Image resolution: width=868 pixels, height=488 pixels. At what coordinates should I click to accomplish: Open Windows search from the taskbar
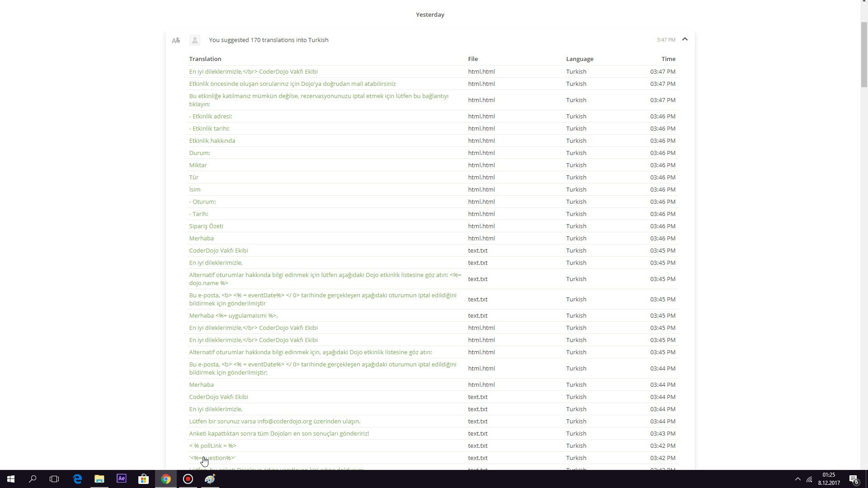point(33,479)
